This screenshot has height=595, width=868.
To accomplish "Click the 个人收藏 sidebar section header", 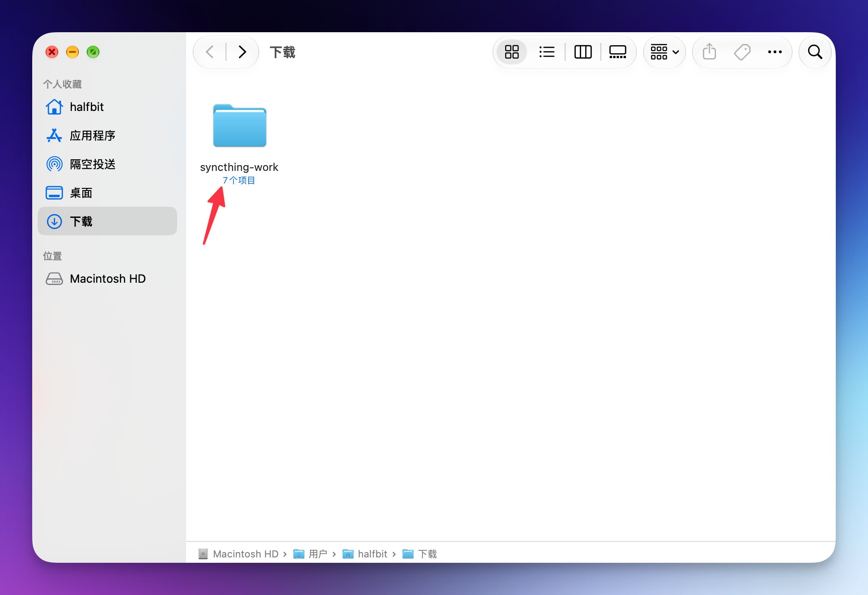I will [62, 84].
